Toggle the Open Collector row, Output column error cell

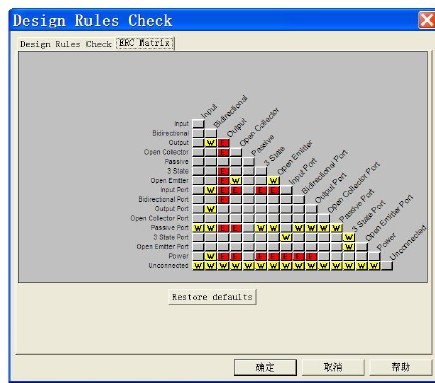[223, 152]
